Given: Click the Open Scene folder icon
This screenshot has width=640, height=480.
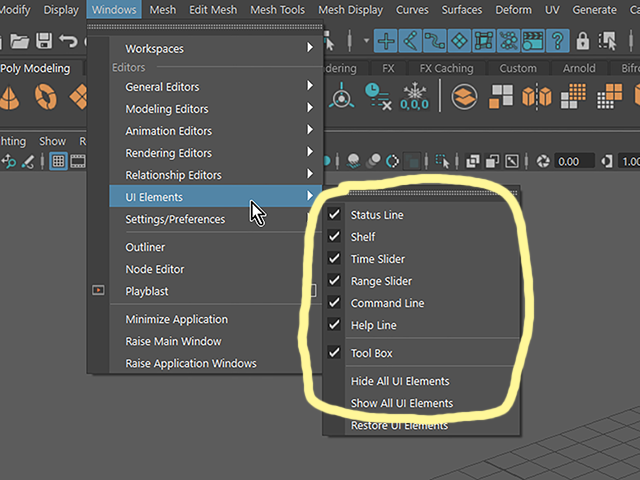Looking at the screenshot, I should pos(19,41).
